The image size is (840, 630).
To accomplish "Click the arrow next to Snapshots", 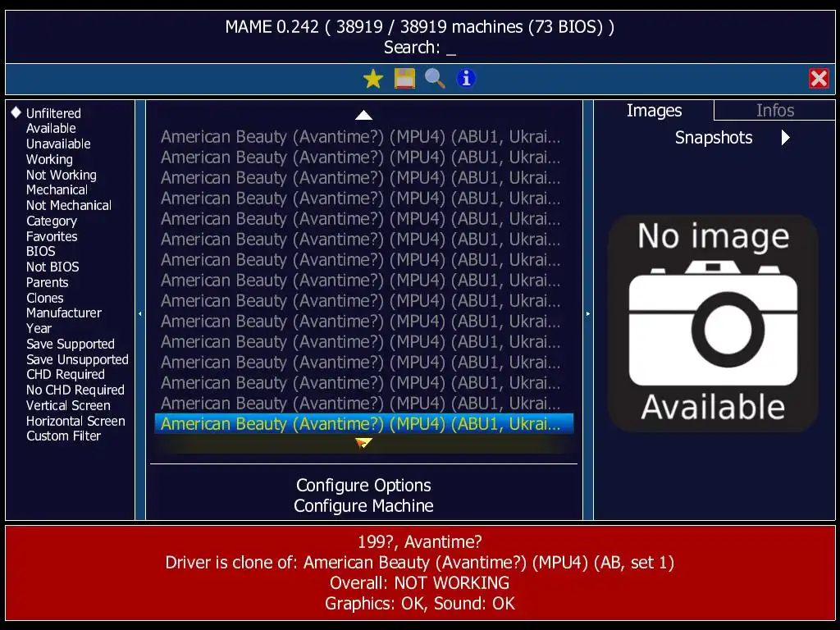I will click(785, 138).
